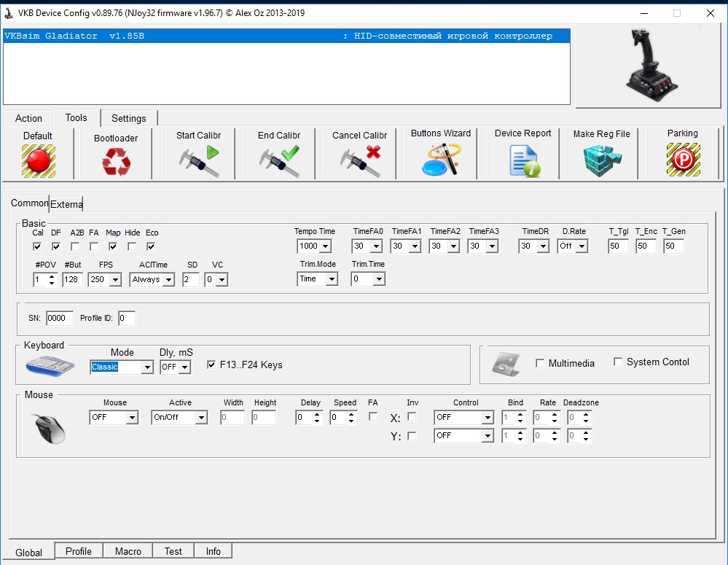Click the multimedia device icon

506,365
